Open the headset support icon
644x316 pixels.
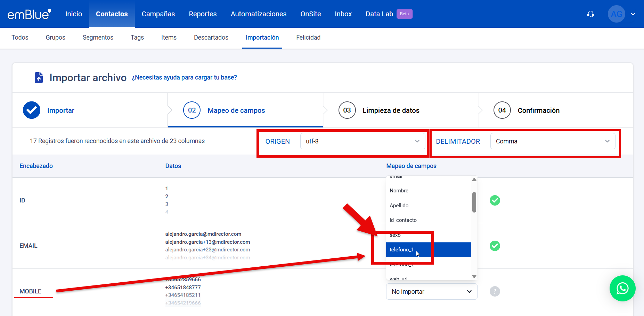(x=590, y=14)
